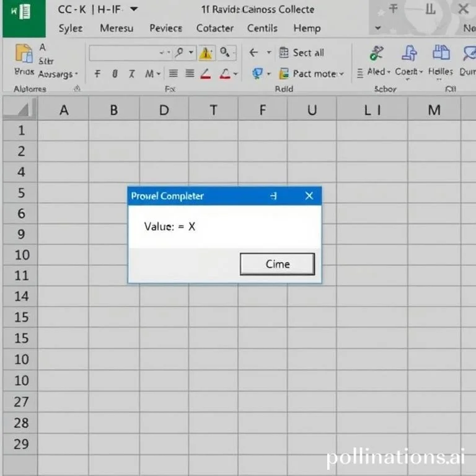Expand the Pact mote dropdown arrow
This screenshot has height=476, width=476.
pos(341,74)
